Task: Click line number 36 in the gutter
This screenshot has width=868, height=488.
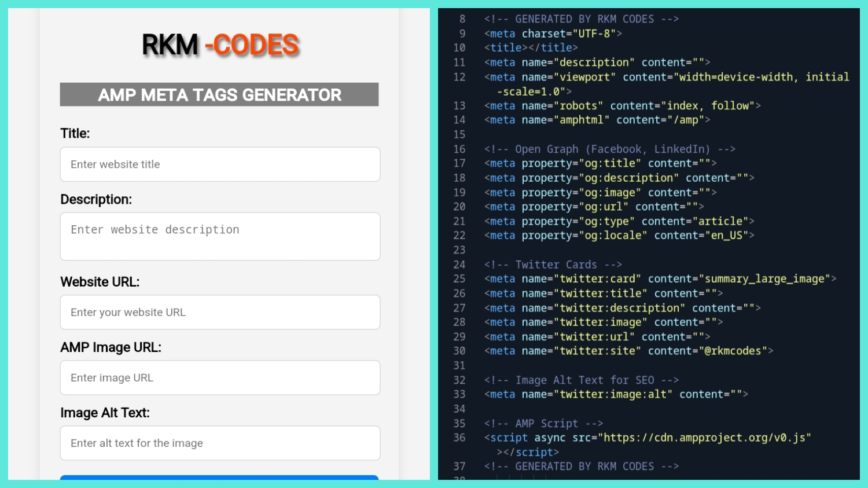Action: click(459, 438)
